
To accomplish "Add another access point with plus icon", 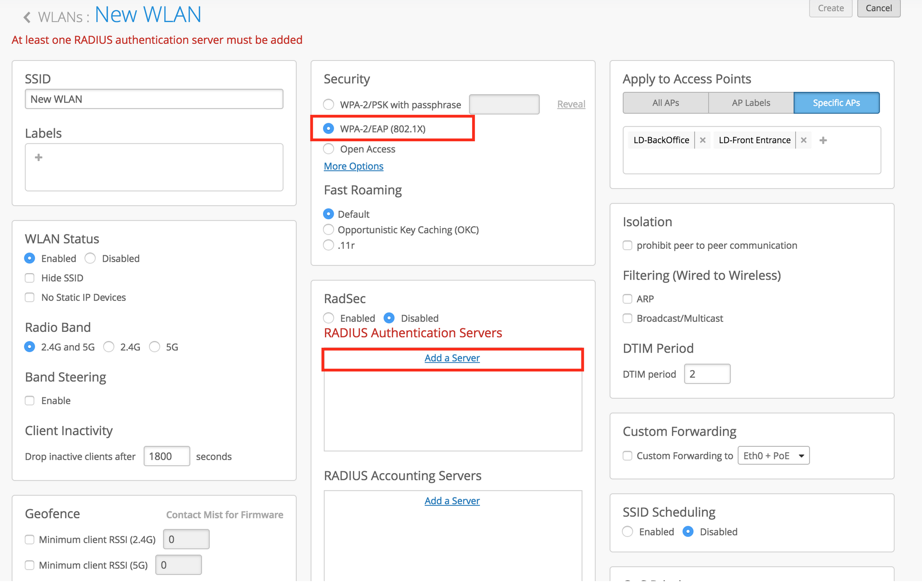I will [823, 140].
